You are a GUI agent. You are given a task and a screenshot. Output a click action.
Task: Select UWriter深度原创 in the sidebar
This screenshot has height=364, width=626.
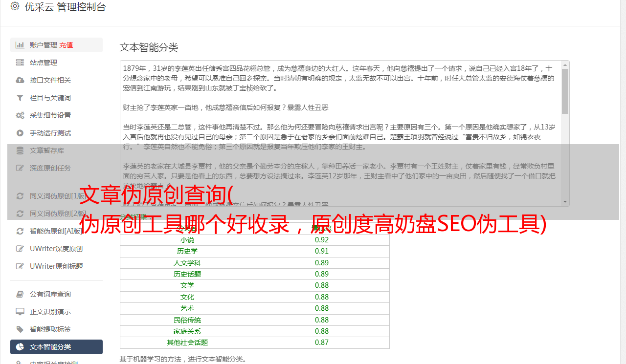click(x=56, y=249)
